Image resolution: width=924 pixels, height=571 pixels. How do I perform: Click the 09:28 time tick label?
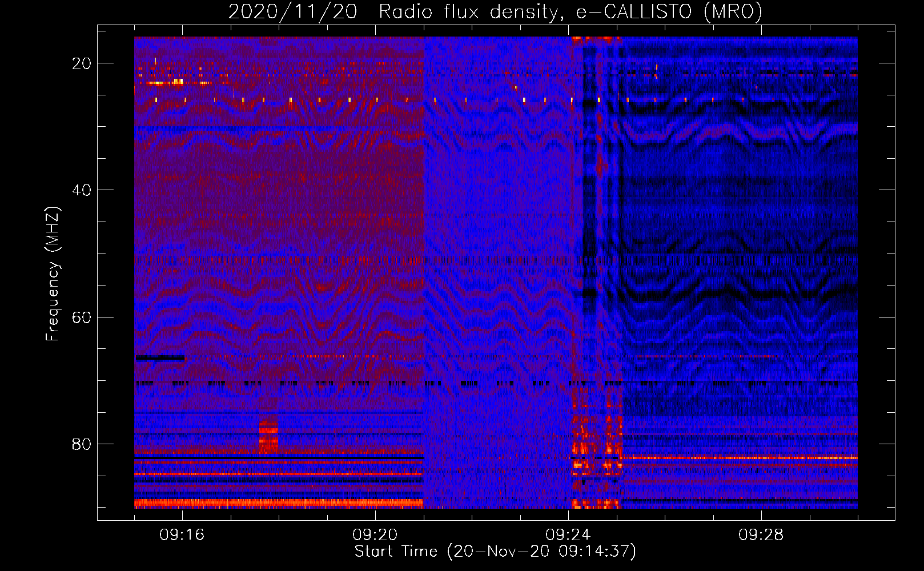coord(761,535)
